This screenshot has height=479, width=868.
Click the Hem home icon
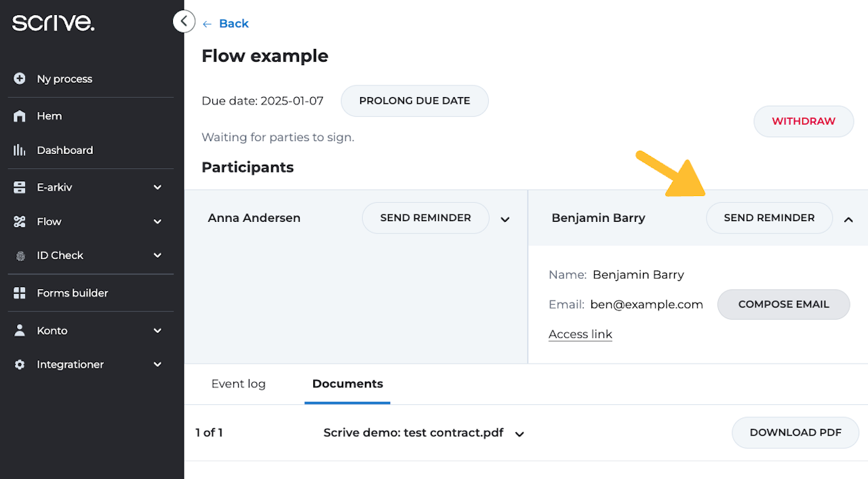tap(20, 116)
